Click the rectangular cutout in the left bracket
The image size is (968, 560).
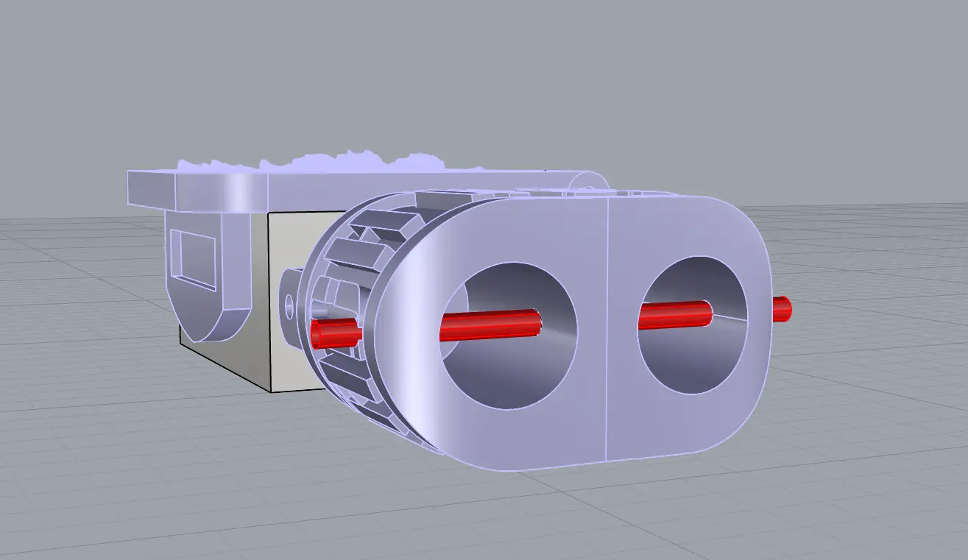(191, 258)
